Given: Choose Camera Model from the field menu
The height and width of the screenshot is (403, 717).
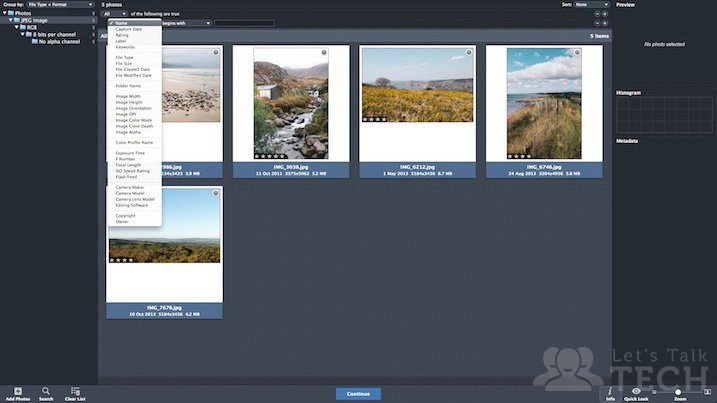Looking at the screenshot, I should click(x=134, y=193).
